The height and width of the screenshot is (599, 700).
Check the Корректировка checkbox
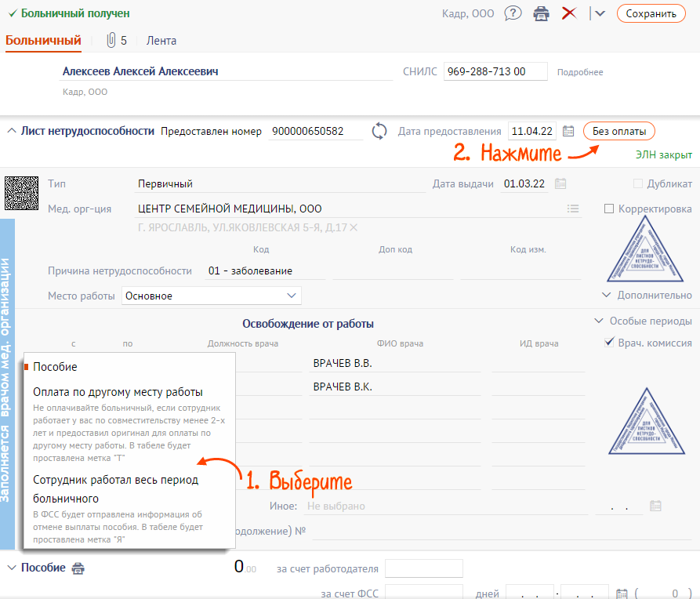[609, 209]
